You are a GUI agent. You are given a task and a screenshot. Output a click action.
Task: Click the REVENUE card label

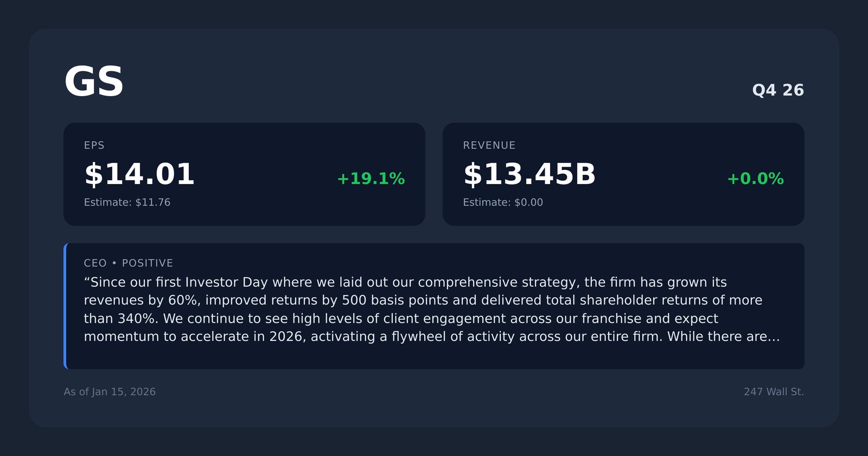tap(489, 145)
